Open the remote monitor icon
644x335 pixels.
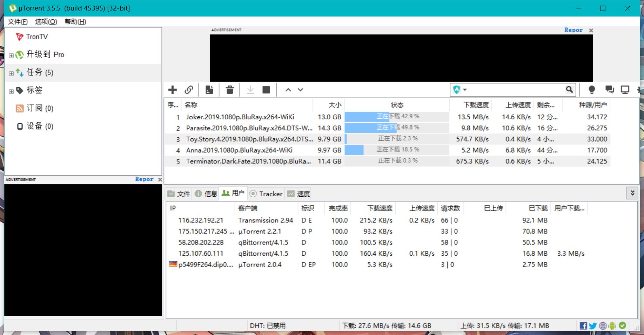pos(625,90)
